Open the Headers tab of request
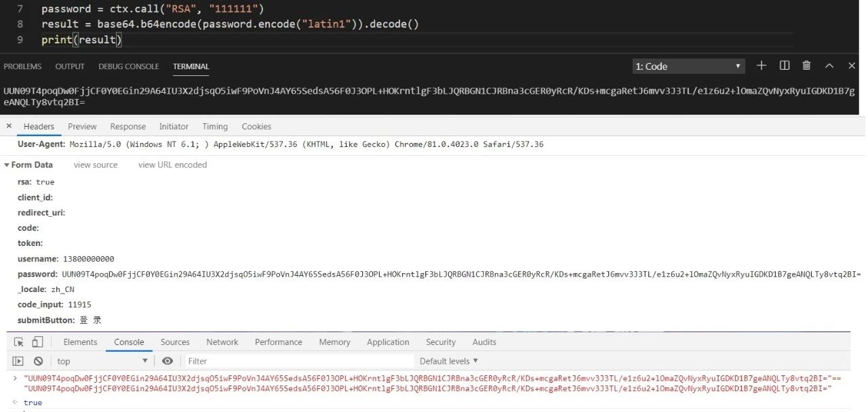Screen dimensions: 868x412 pos(39,127)
